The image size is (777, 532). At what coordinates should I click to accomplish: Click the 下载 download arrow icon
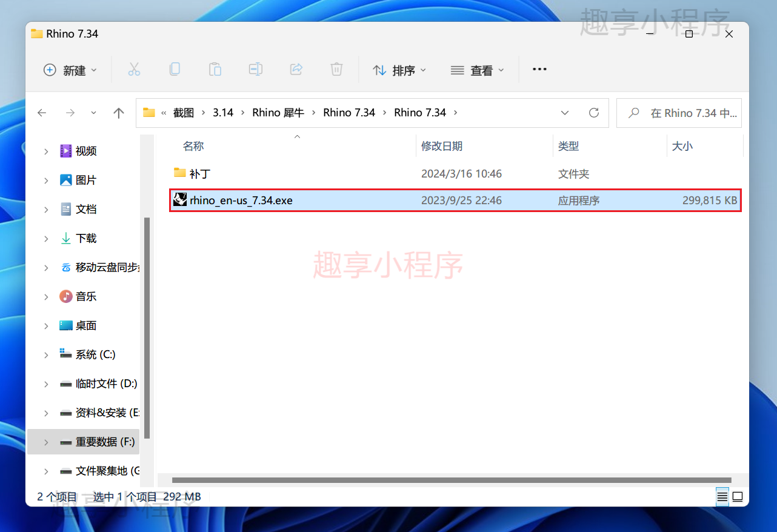pyautogui.click(x=66, y=238)
